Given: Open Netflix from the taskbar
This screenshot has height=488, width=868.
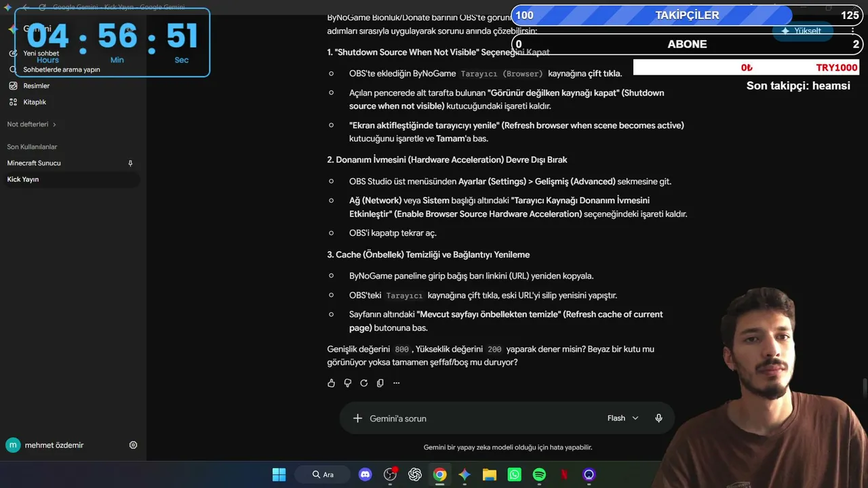Looking at the screenshot, I should point(564,474).
